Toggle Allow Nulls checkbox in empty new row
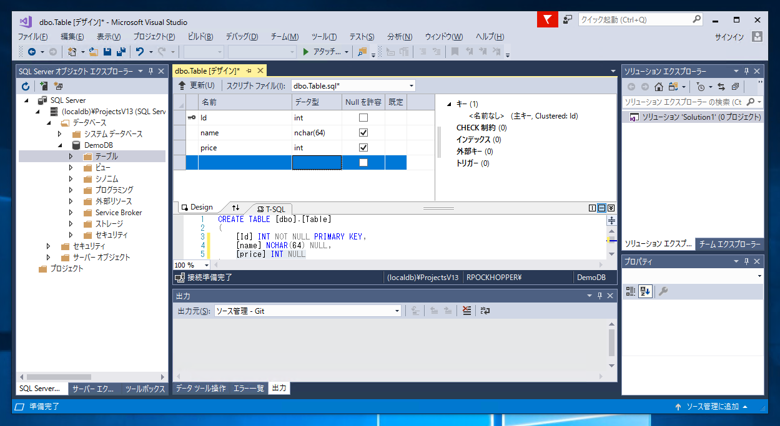780x426 pixels. (363, 163)
